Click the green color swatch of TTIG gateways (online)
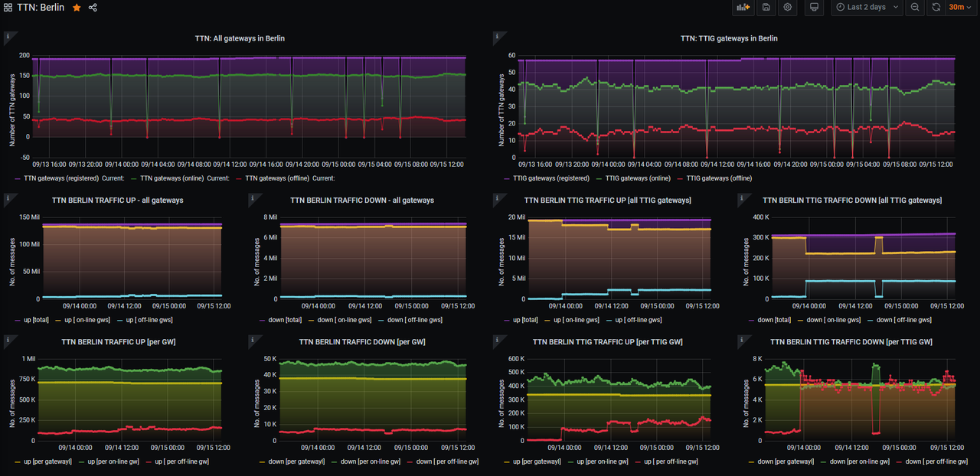This screenshot has width=980, height=476. coord(600,178)
